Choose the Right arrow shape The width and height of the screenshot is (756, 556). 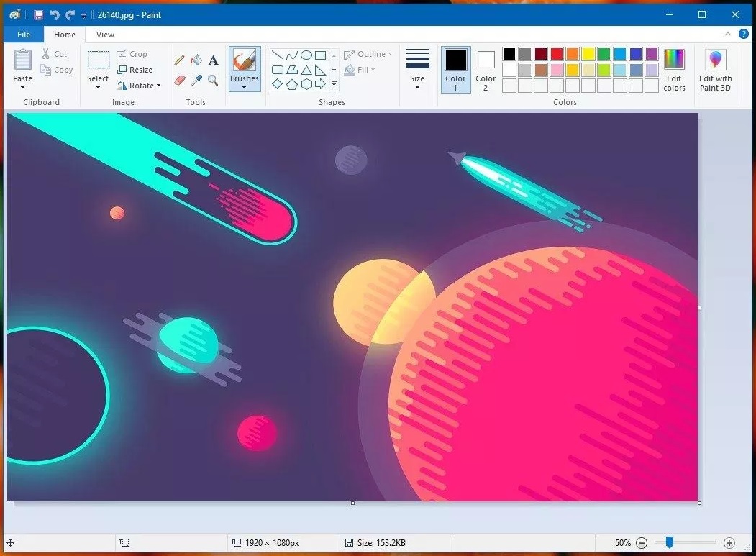pos(321,84)
